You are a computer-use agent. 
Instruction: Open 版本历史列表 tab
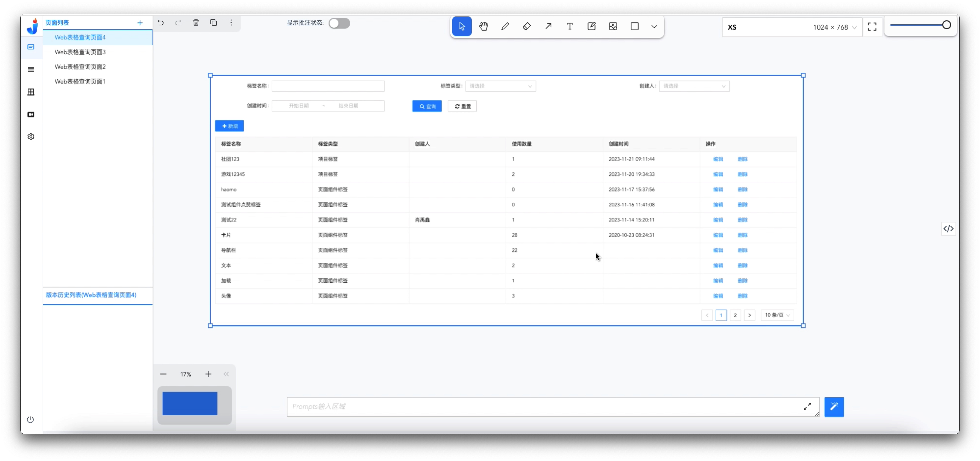(x=91, y=295)
